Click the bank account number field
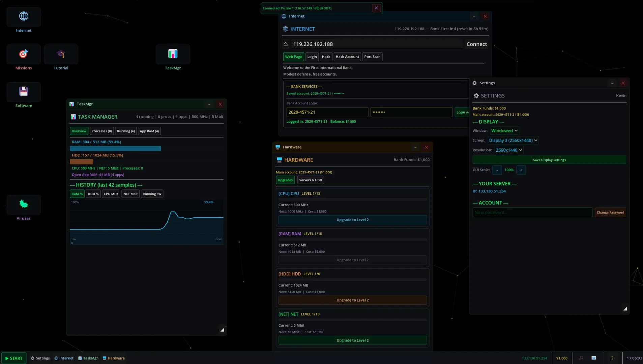The height and width of the screenshot is (364, 643). click(x=327, y=112)
